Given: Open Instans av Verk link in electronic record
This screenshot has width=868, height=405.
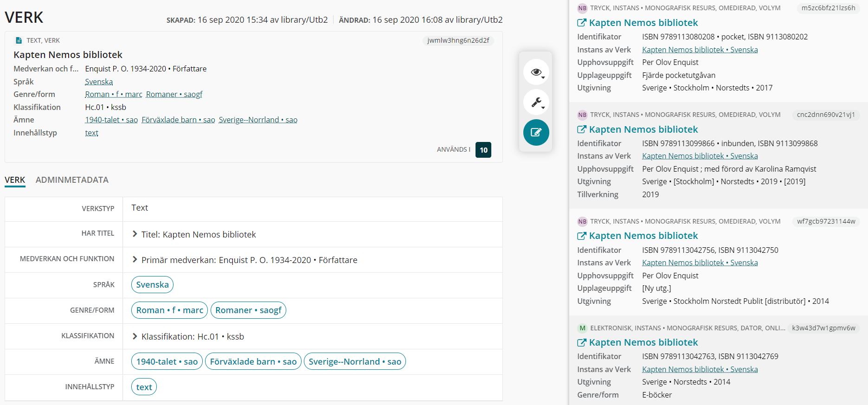Looking at the screenshot, I should 700,369.
